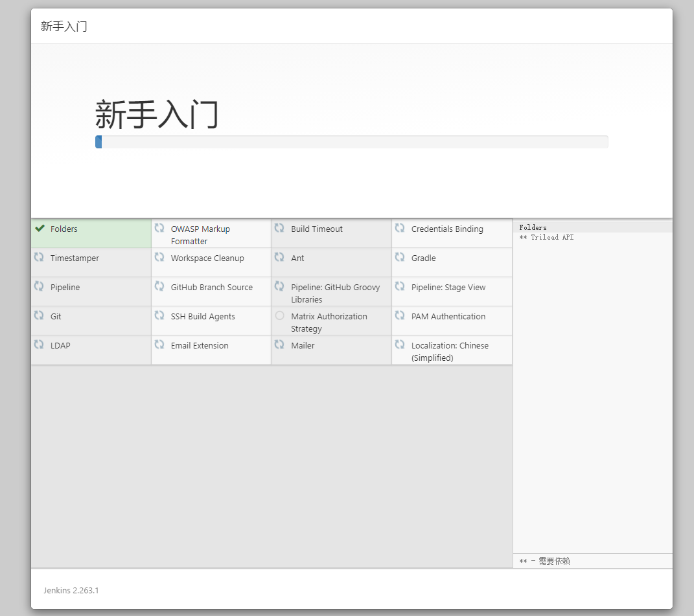Click the small 新手入门 header title

[64, 27]
